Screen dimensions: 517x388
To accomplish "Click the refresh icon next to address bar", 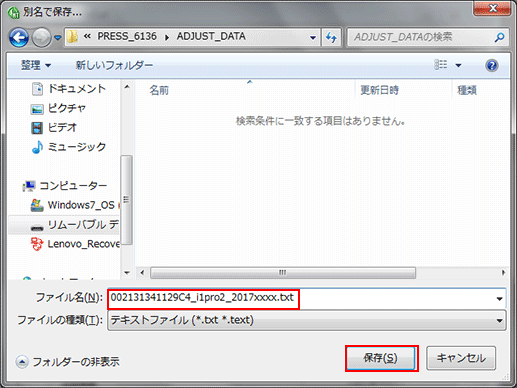I will (331, 37).
